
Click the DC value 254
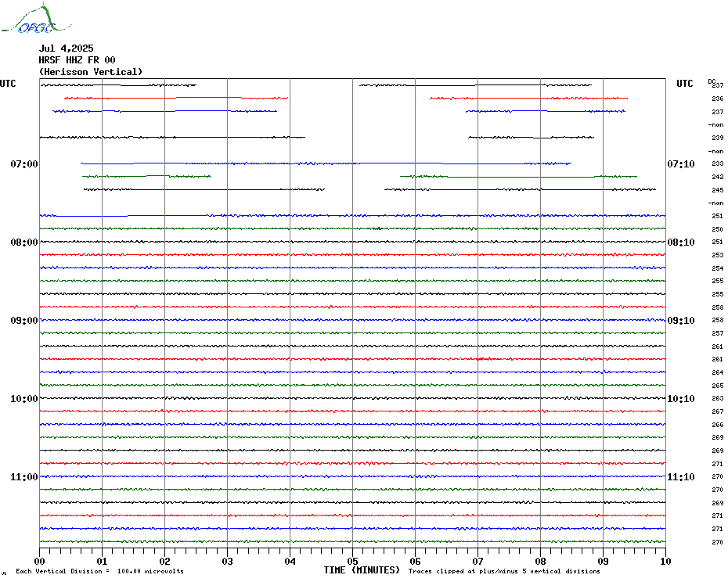[x=718, y=268]
